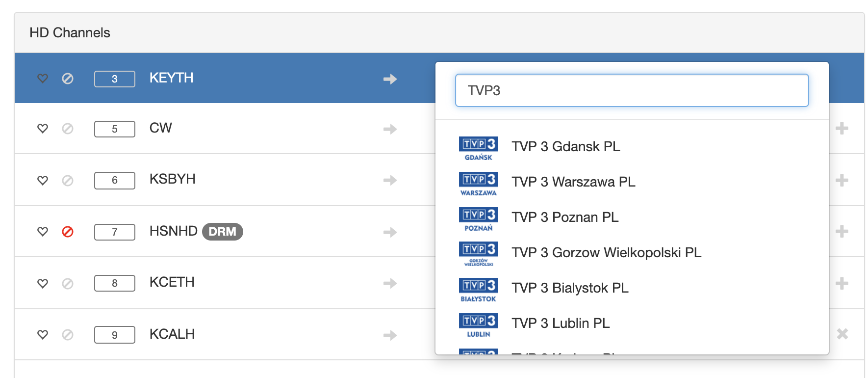Image resolution: width=868 pixels, height=378 pixels.
Task: Disable the KCETH channel
Action: pyautogui.click(x=68, y=284)
